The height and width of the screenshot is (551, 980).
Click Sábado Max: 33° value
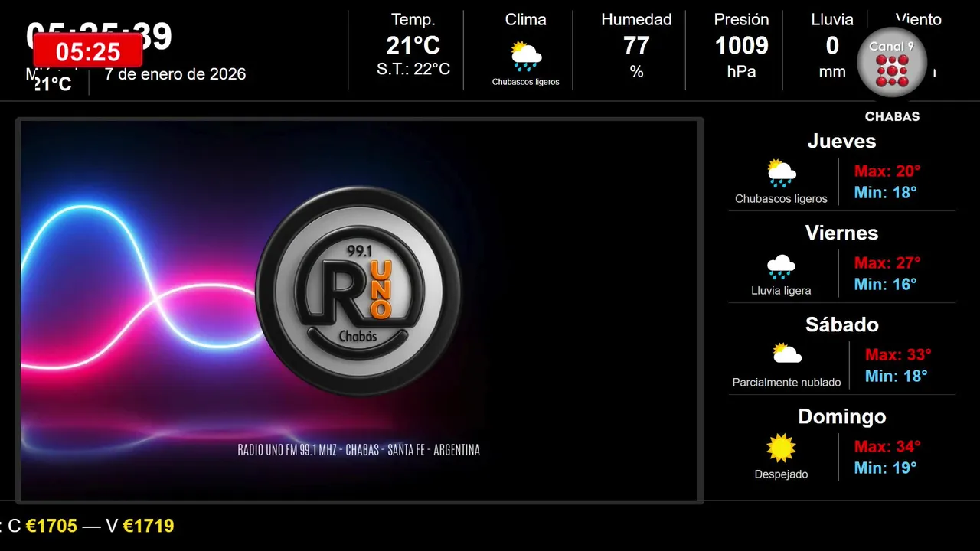point(898,355)
